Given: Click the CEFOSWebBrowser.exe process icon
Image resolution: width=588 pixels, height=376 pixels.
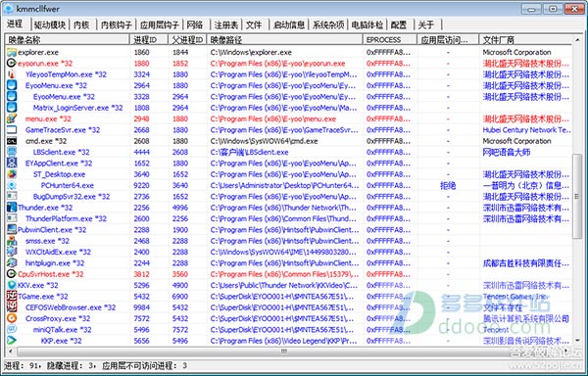Looking at the screenshot, I should tap(12, 307).
